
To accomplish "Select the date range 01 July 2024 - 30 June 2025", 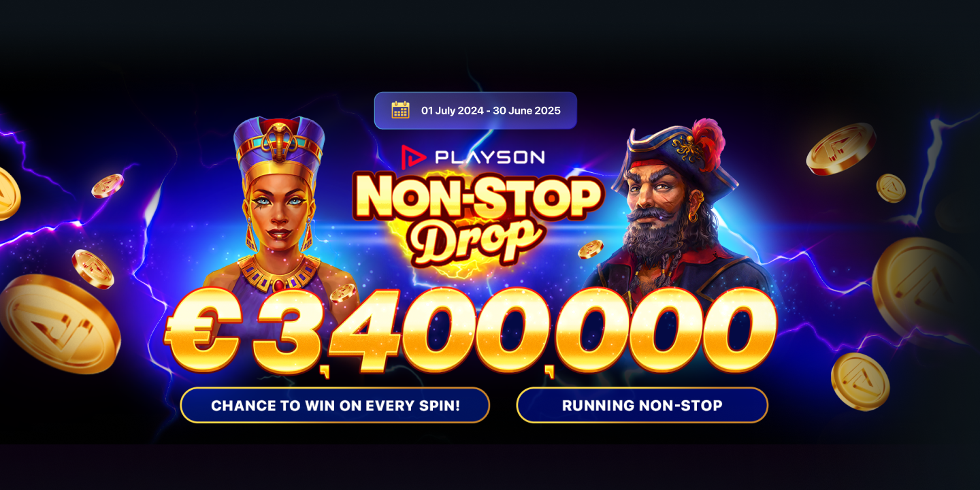I will point(491,110).
